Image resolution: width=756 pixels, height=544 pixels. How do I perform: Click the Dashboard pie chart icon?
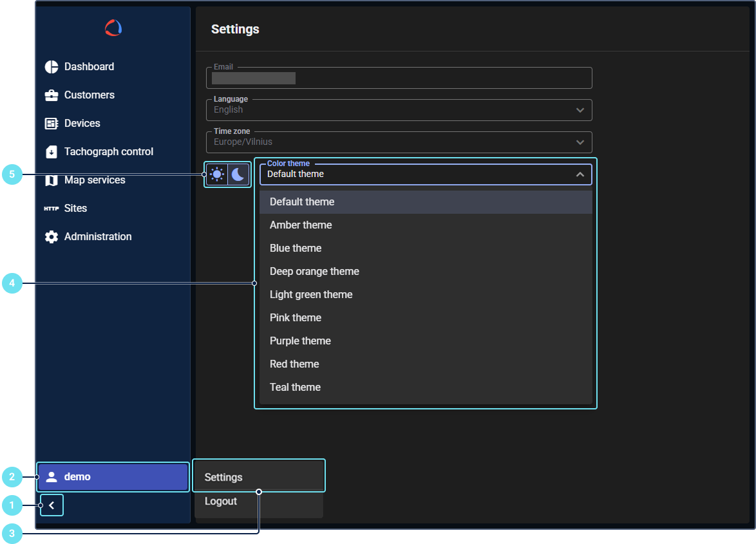(x=52, y=67)
